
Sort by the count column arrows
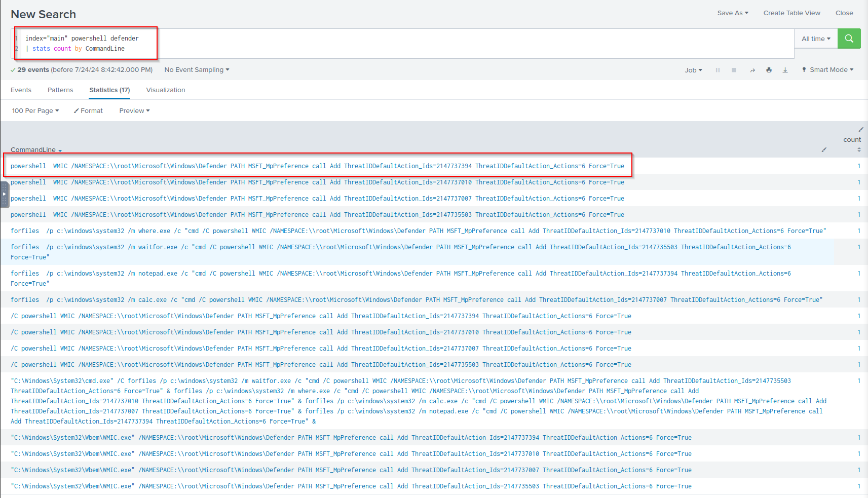(859, 149)
